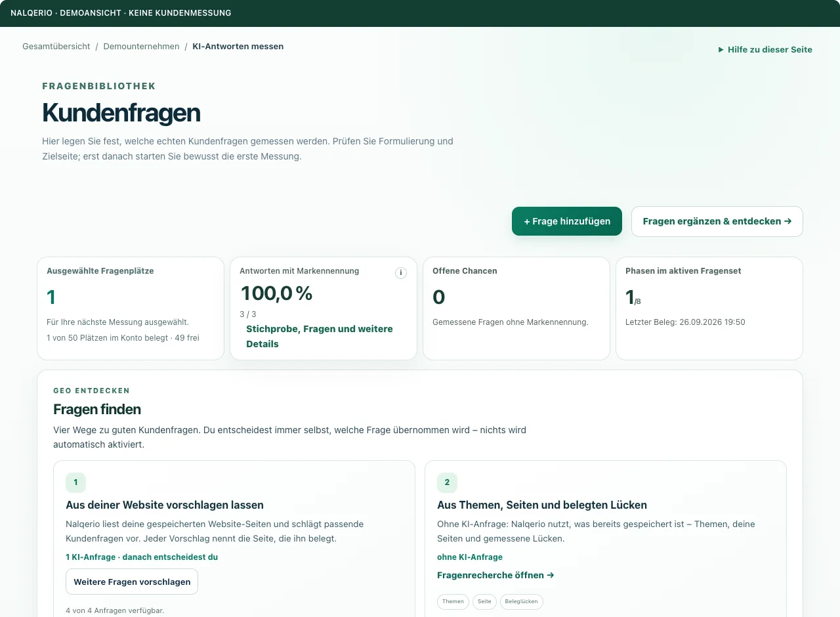Click the text 4 von 4 Anfragen verfügbar

point(115,610)
